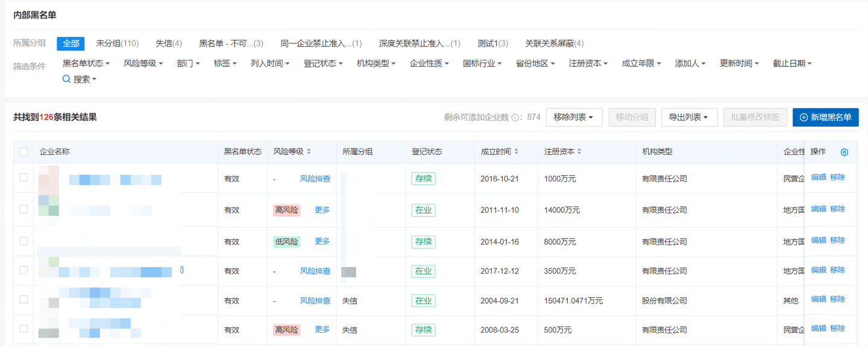Check the row established 2008-03-25

coord(24,329)
